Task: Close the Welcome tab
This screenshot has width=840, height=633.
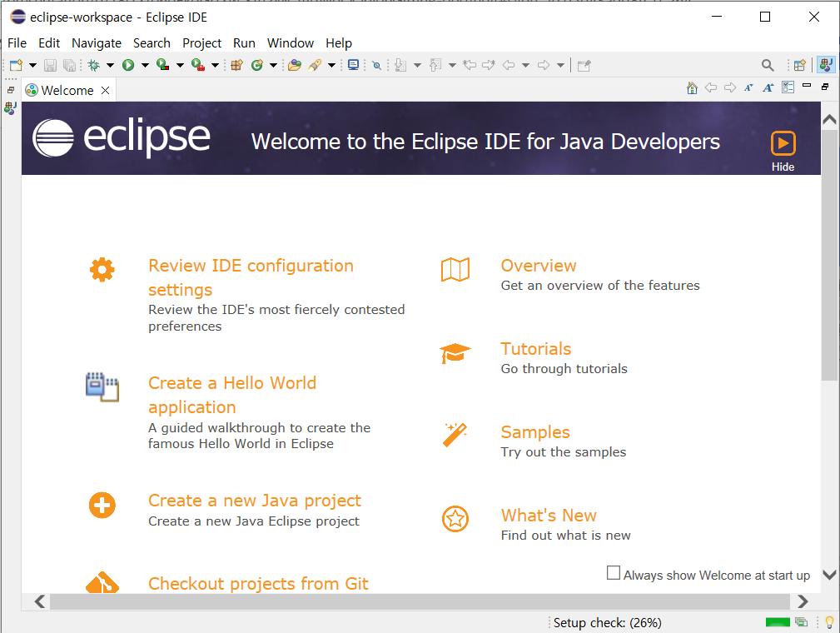Action: tap(106, 91)
